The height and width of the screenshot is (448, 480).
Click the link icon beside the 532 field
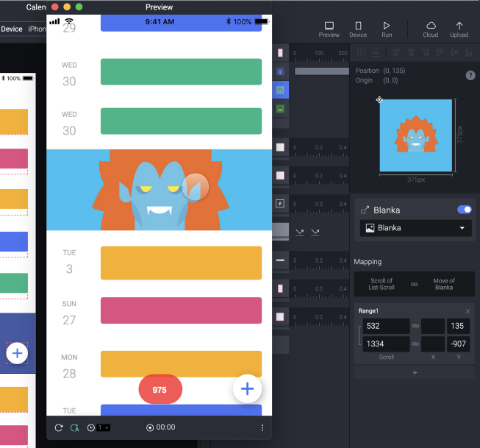(415, 326)
